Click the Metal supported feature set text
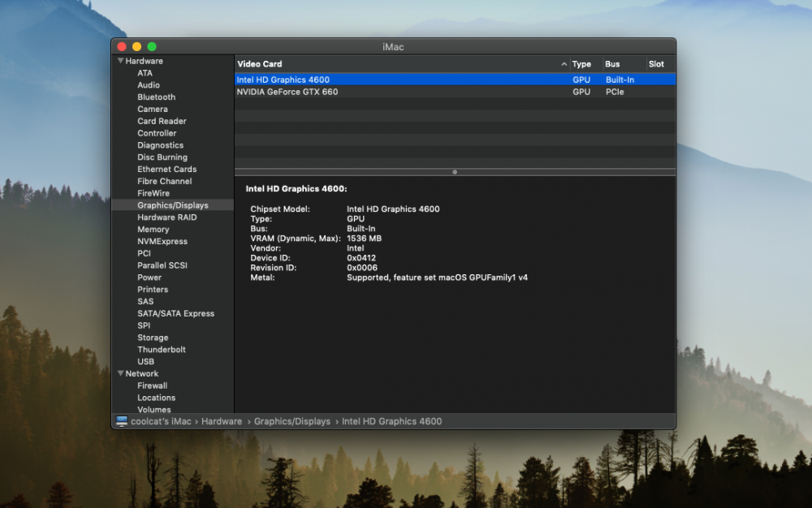Screen dimensions: 812x508 pyautogui.click(x=437, y=278)
